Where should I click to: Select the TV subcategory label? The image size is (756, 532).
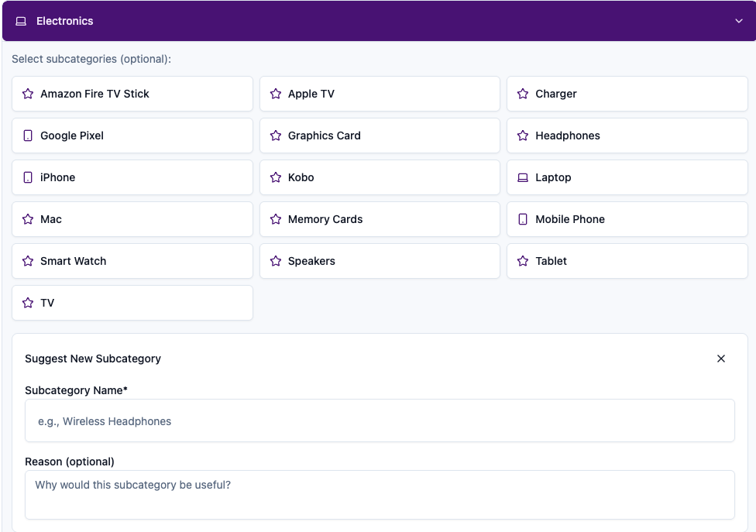click(47, 303)
